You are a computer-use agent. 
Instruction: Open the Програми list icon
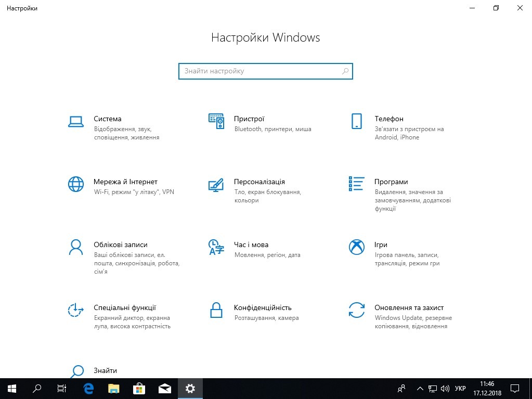pyautogui.click(x=357, y=184)
